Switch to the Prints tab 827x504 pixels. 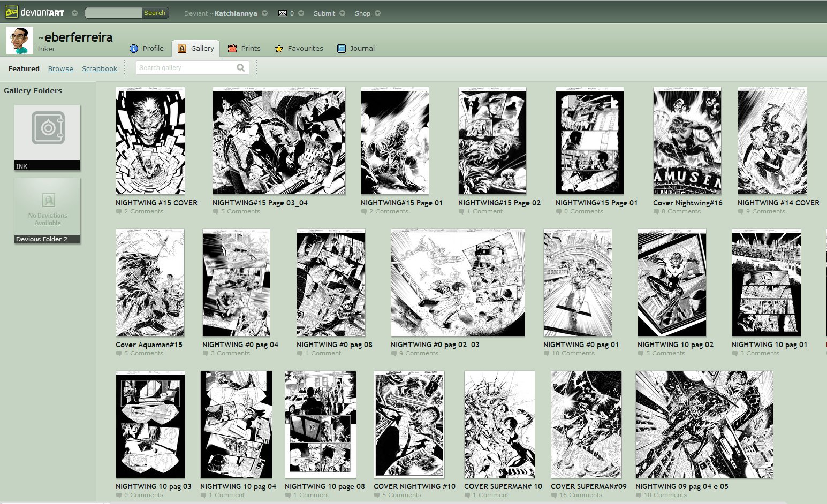point(244,48)
